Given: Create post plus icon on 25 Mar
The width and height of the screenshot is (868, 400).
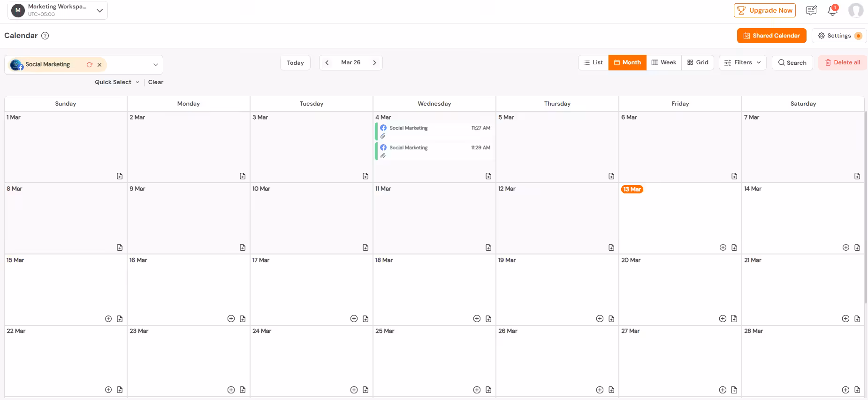Looking at the screenshot, I should (x=477, y=390).
